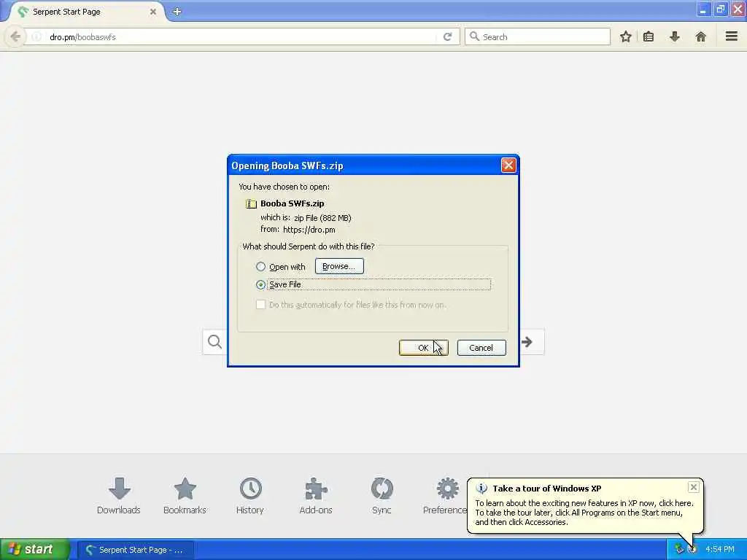Image resolution: width=747 pixels, height=560 pixels.
Task: Bookmark this page with the star icon
Action: [625, 36]
